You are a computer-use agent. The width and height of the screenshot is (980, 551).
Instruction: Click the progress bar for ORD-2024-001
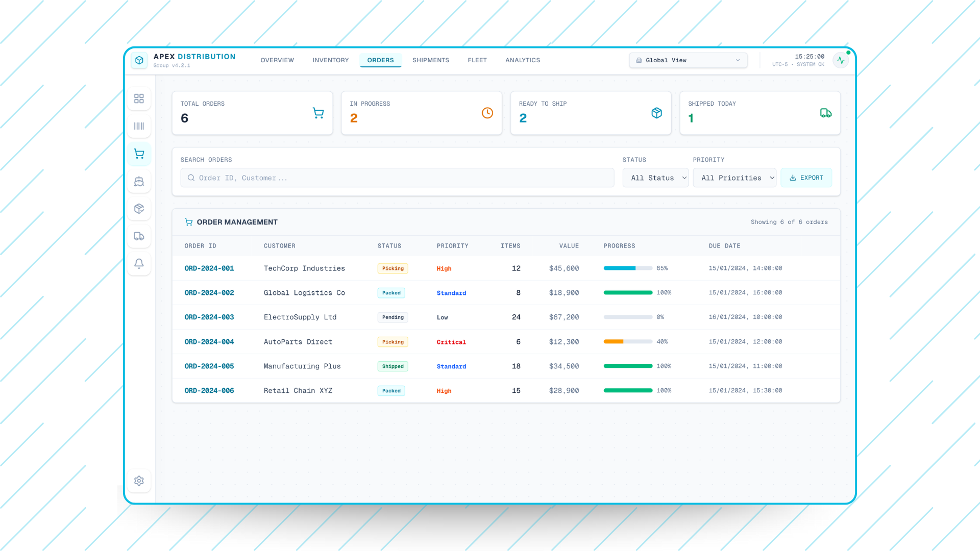628,268
